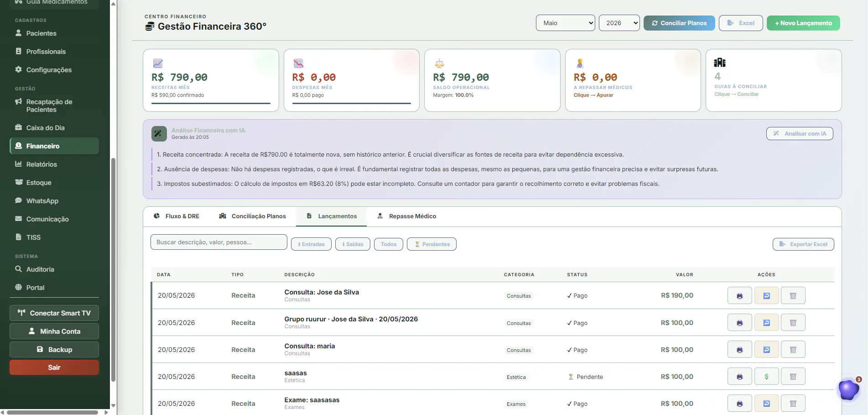The height and width of the screenshot is (415, 868).
Task: Print receipt for Grupo ruurur entry
Action: point(739,322)
